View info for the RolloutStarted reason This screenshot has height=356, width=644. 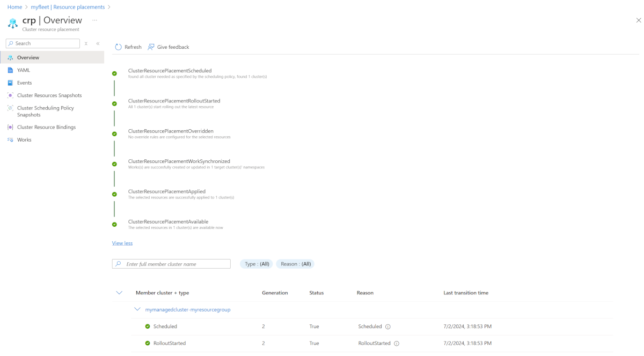tap(396, 343)
